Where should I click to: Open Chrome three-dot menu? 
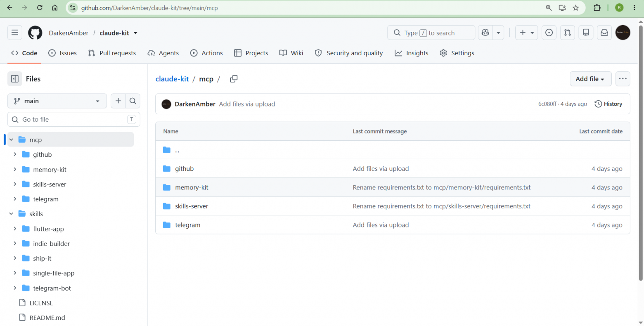(x=635, y=8)
